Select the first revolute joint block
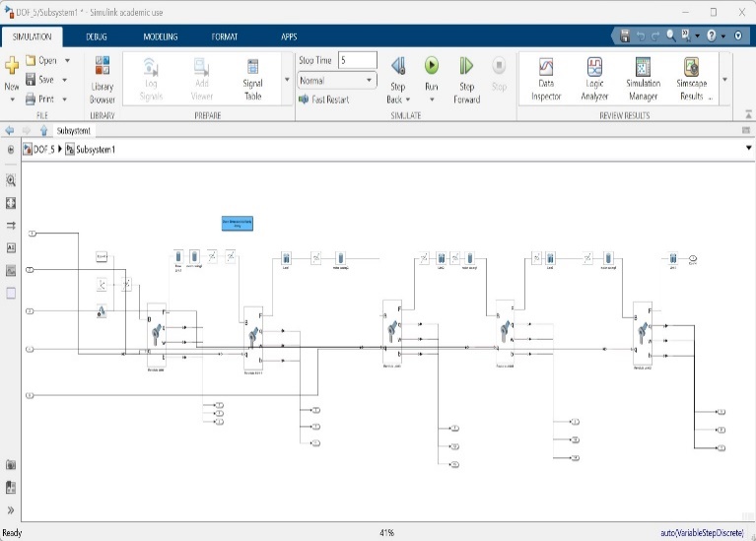This screenshot has width=756, height=541. (x=156, y=335)
